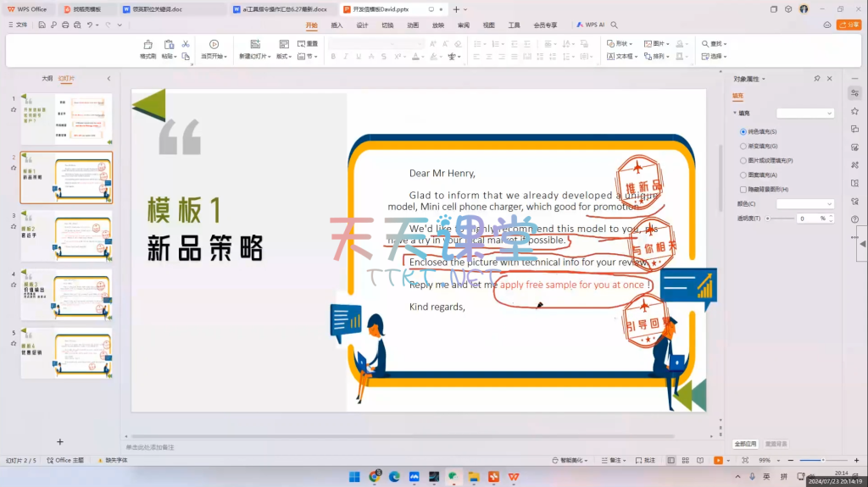Enable Hide background graphics (隐藏背景图形) checkbox
This screenshot has width=868, height=487.
(x=743, y=189)
